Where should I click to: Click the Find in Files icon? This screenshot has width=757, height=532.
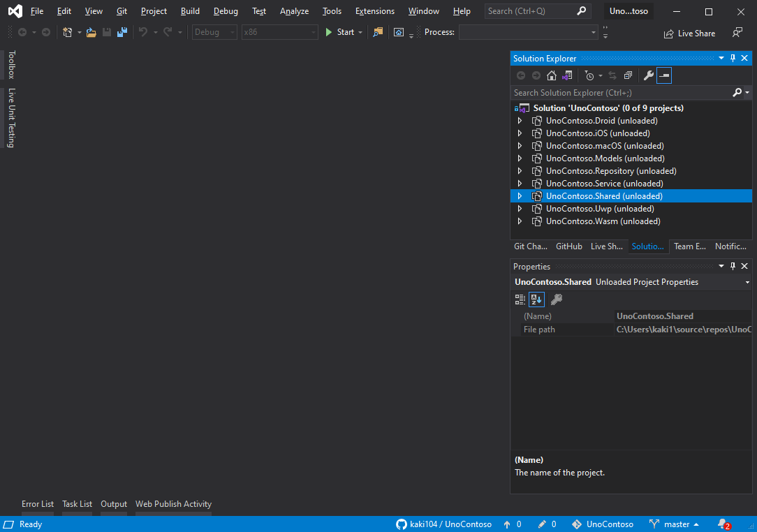coord(378,32)
